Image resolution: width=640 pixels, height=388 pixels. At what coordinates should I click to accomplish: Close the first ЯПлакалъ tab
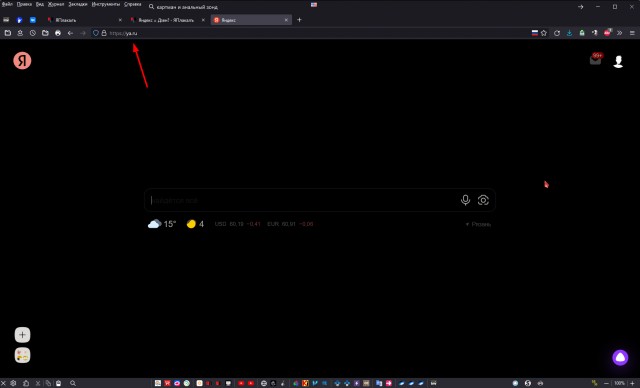[x=120, y=20]
